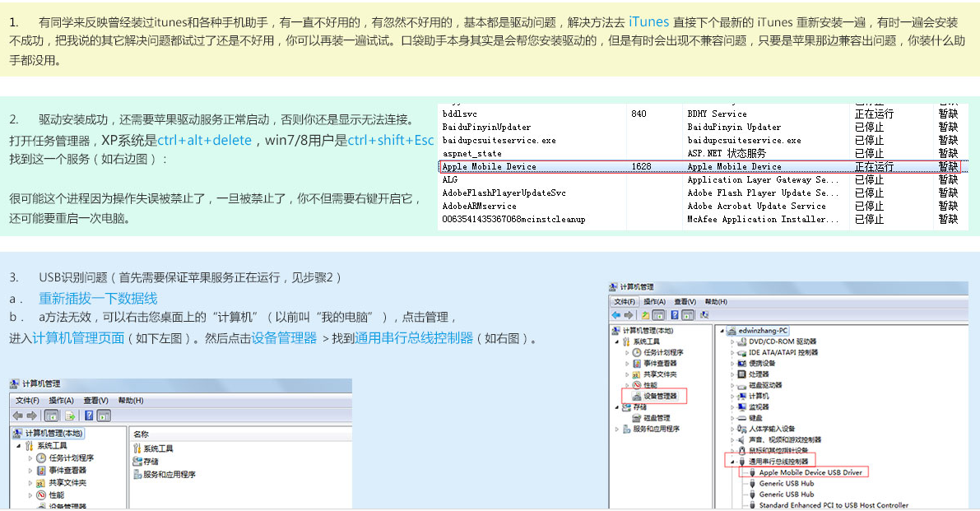This screenshot has width=980, height=511.
Task: Expand 服务和应用程序 in Device Manager window tree
Action: click(617, 429)
